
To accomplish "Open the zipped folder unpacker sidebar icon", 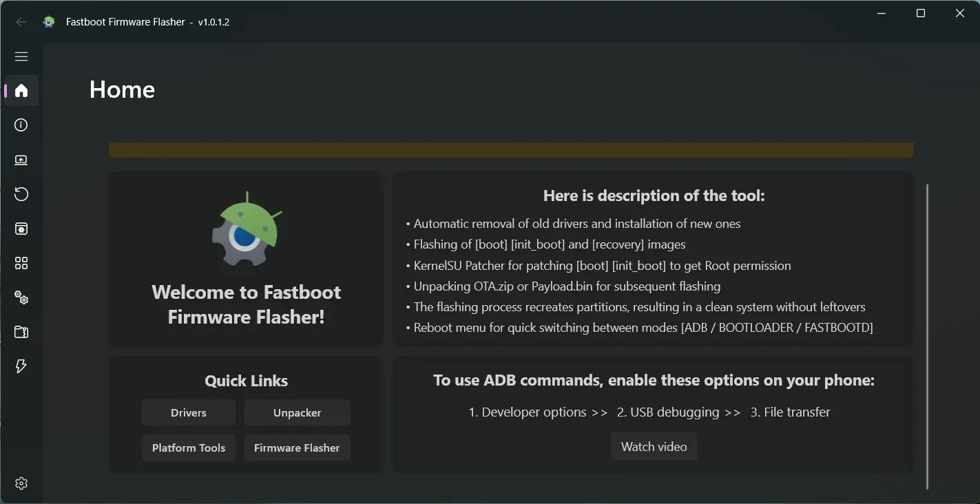I will (21, 332).
